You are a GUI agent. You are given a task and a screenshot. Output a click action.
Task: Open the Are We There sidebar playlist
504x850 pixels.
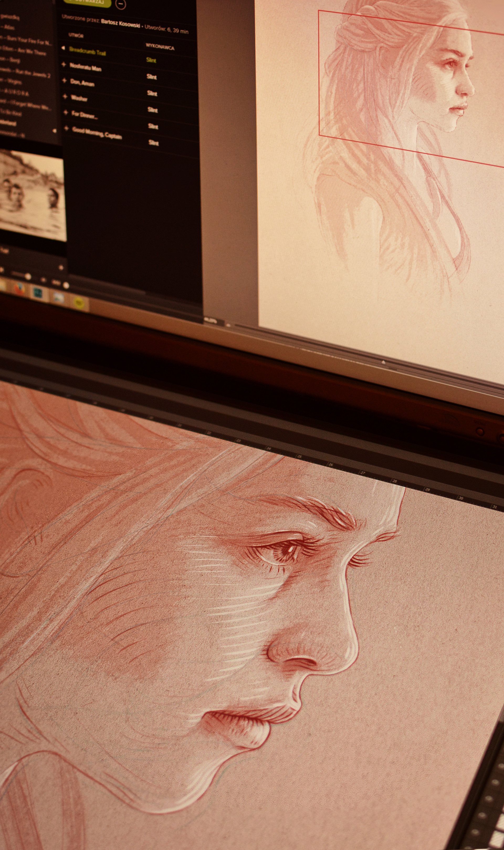tap(23, 51)
